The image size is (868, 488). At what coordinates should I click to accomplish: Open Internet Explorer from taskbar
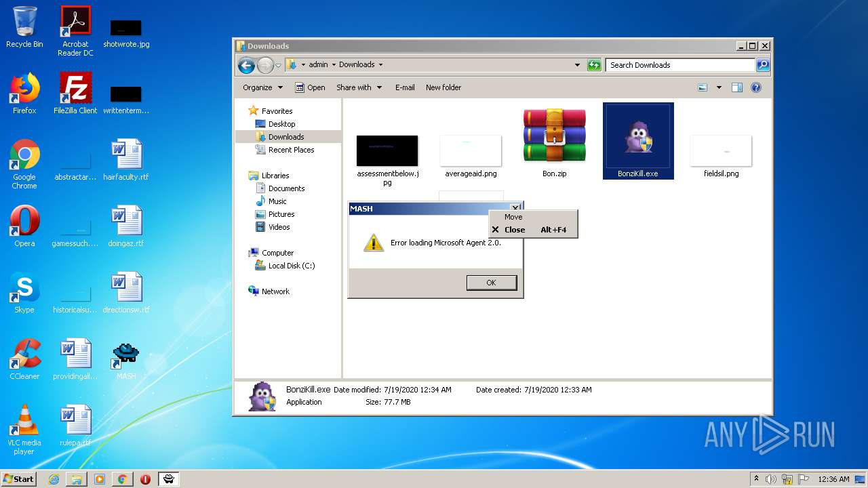(54, 479)
